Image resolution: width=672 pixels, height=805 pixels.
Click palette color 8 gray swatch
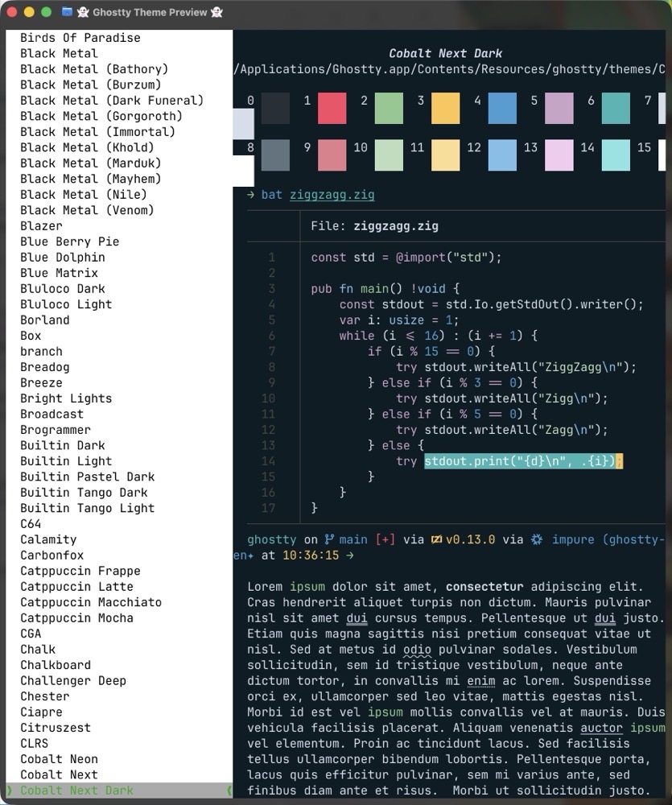275,155
